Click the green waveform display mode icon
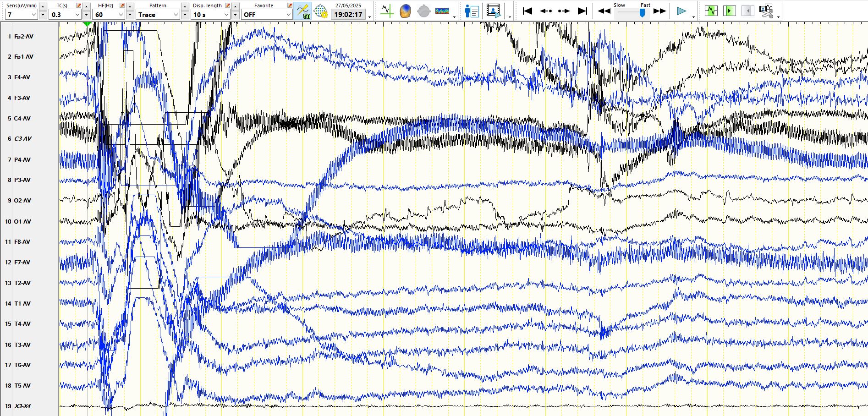The height and width of the screenshot is (416, 868). (711, 11)
